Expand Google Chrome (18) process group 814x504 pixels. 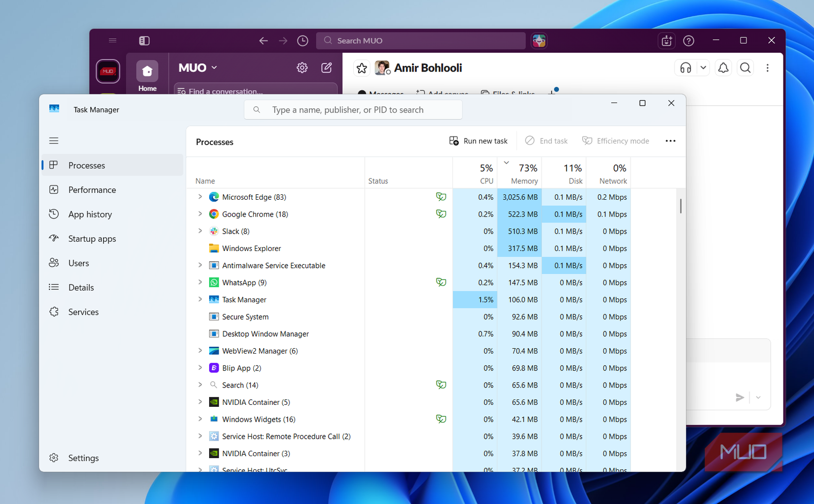click(200, 214)
